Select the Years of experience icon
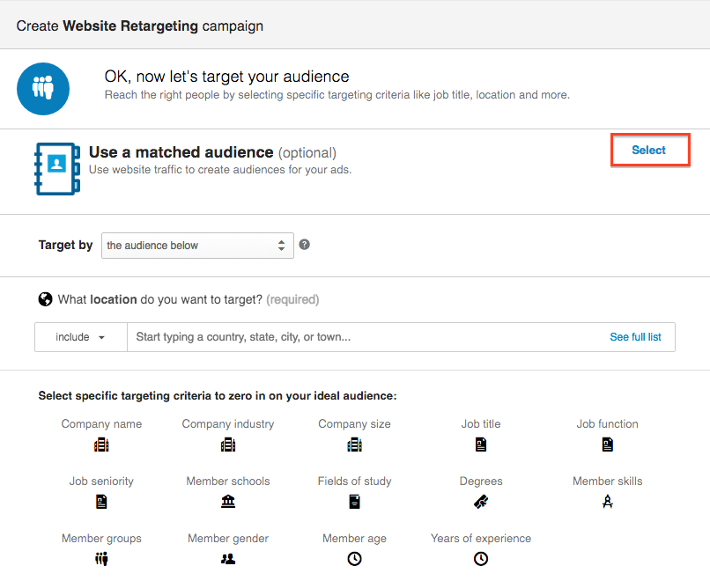Image resolution: width=710 pixels, height=588 pixels. tap(481, 559)
